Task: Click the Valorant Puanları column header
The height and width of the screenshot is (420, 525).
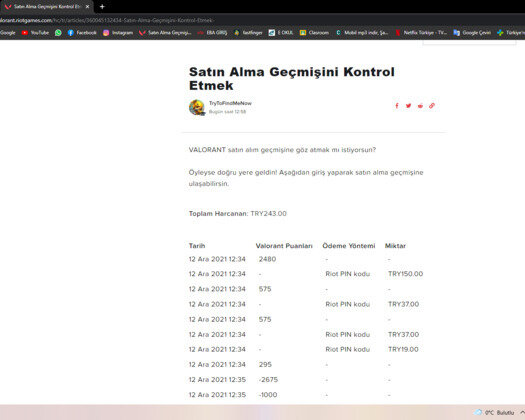Action: click(x=284, y=246)
